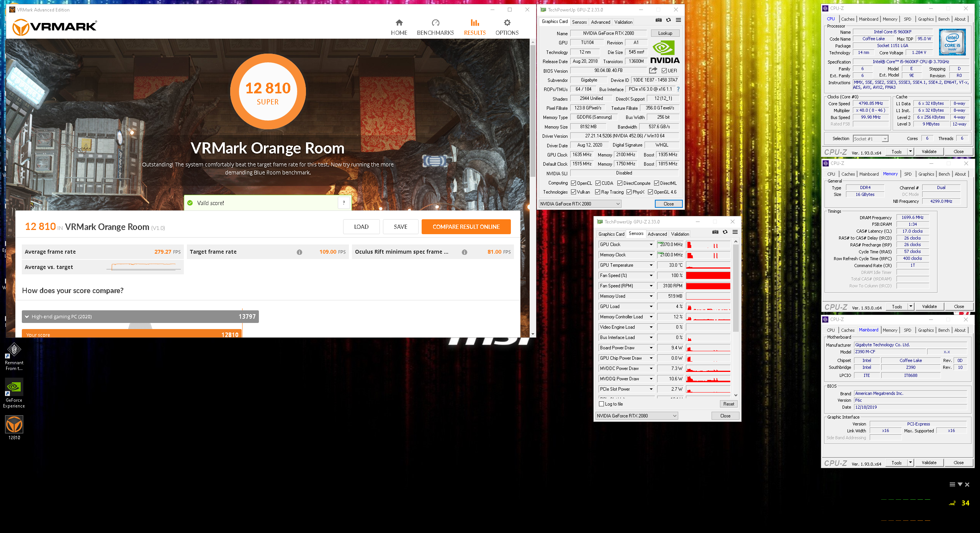
Task: Refresh GPU-Z Graphics Card window
Action: (669, 20)
